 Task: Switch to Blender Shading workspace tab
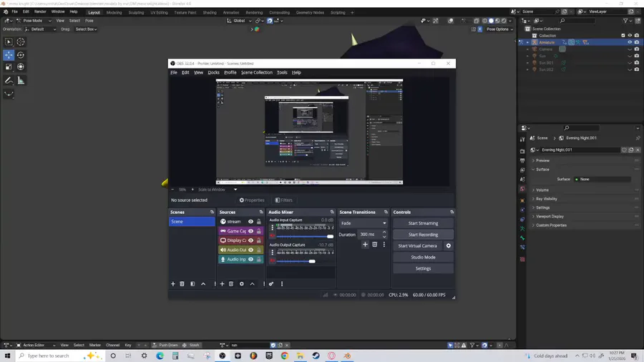coord(210,13)
